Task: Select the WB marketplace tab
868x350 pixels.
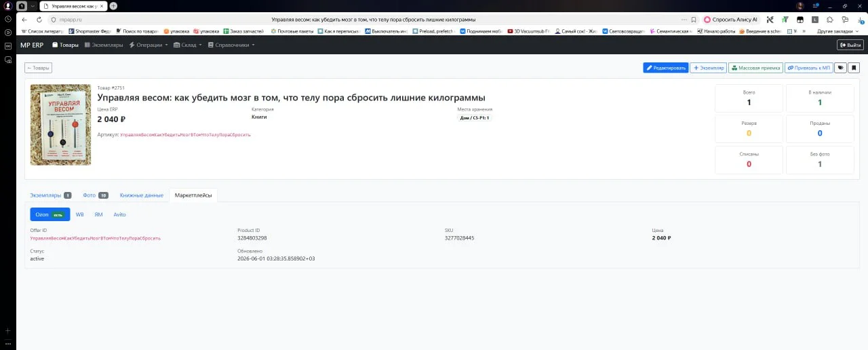Action: [79, 214]
